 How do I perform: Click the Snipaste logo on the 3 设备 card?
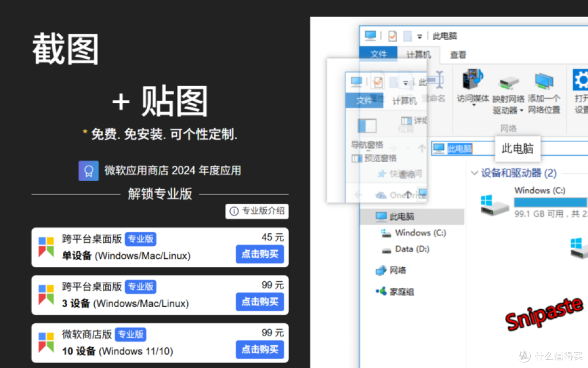(x=46, y=295)
